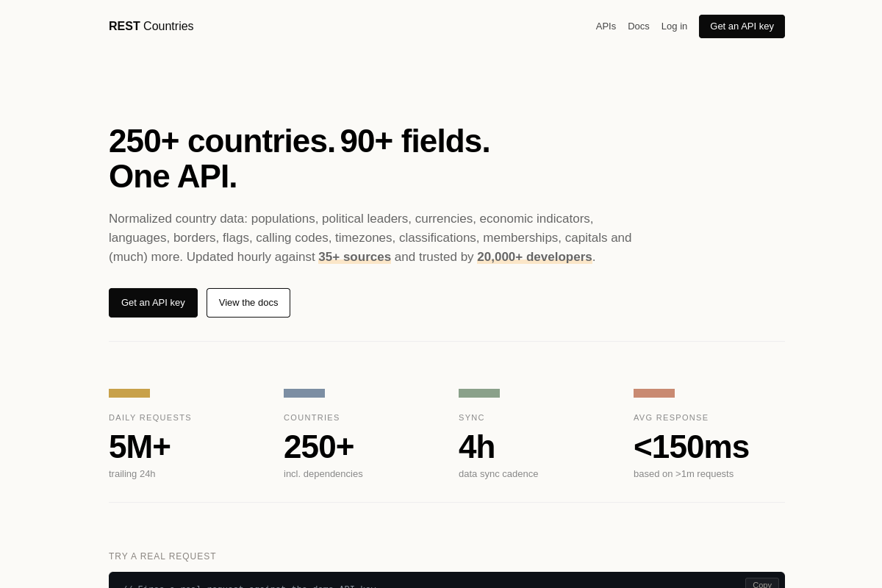This screenshot has height=588, width=882.
Task: Copy the code sample with Copy button
Action: tap(762, 584)
